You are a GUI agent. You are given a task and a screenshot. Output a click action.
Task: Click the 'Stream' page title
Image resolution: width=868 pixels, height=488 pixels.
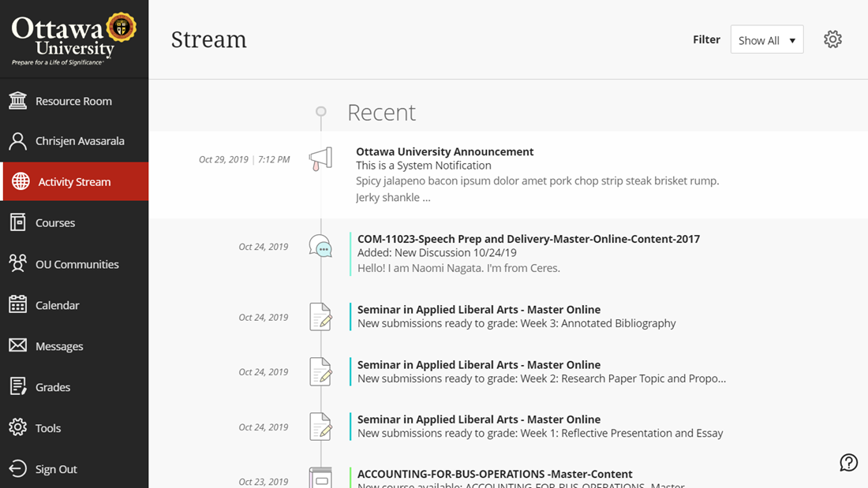point(208,39)
